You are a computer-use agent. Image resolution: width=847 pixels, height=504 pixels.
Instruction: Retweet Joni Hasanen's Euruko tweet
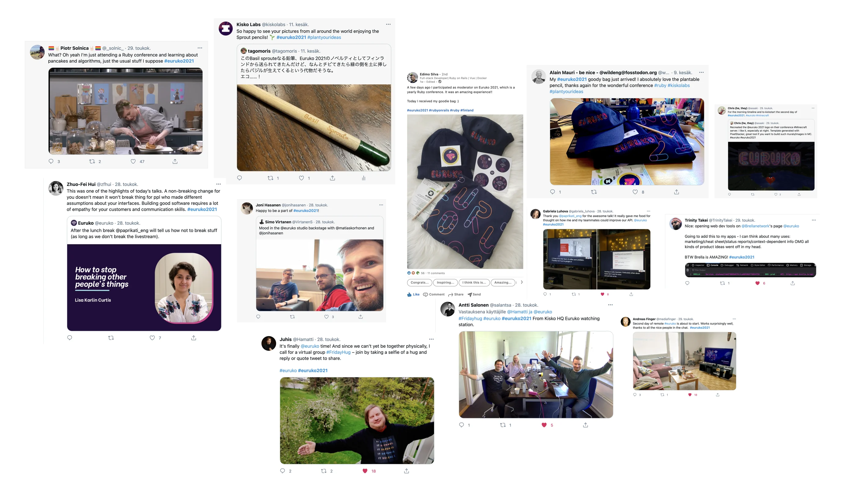click(292, 317)
